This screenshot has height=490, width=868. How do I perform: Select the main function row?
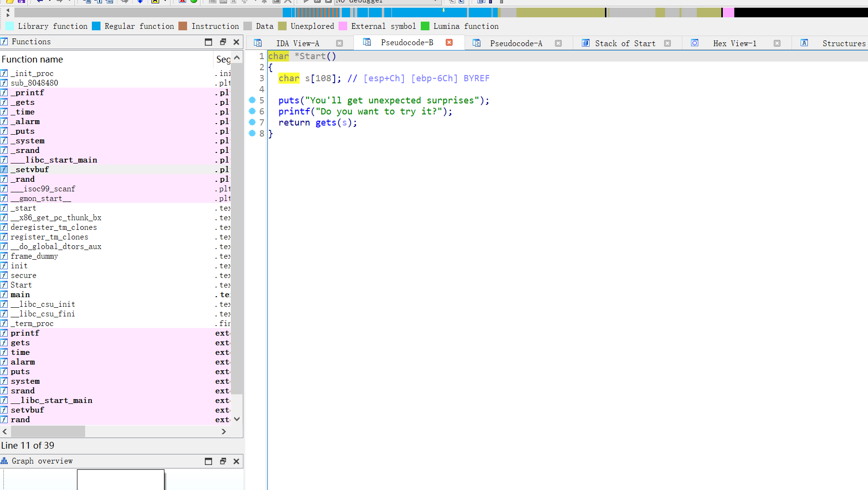pyautogui.click(x=115, y=294)
